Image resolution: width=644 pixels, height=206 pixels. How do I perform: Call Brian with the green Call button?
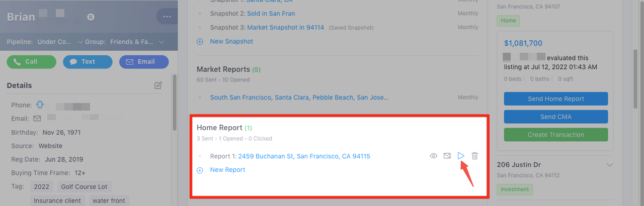[31, 62]
